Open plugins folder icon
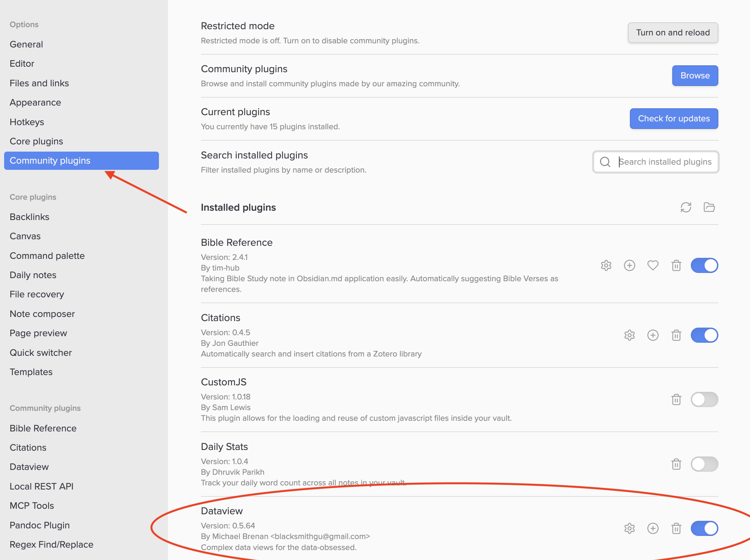 pyautogui.click(x=709, y=207)
